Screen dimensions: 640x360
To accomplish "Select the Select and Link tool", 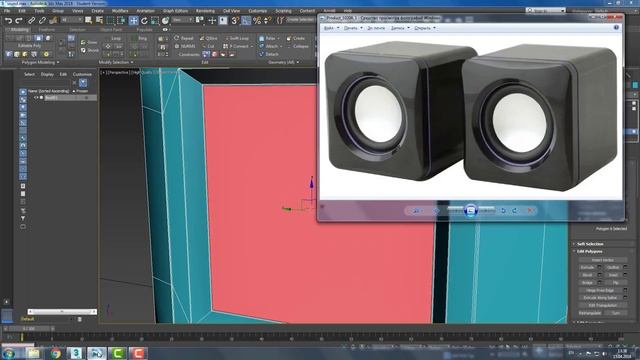I will 31,20.
